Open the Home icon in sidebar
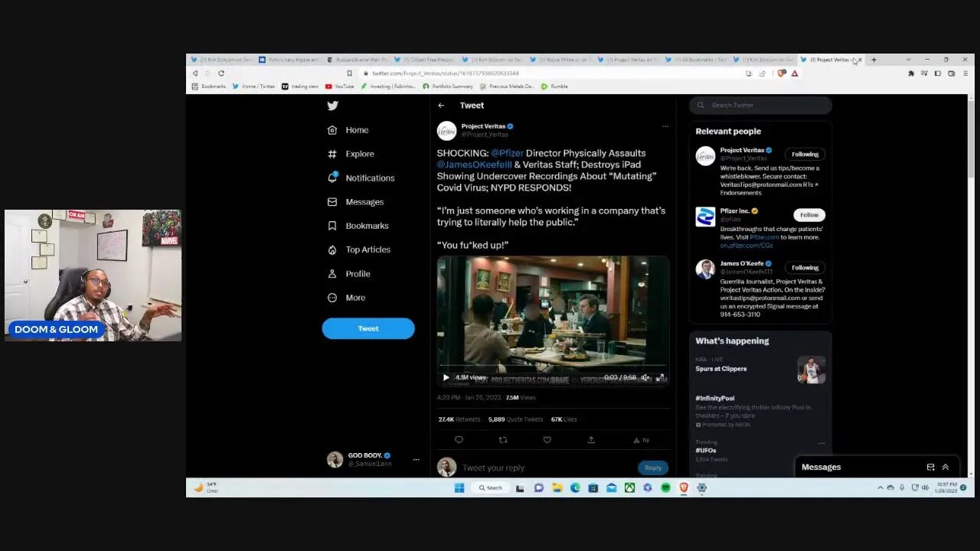Screen dimensions: 980x551 332,130
